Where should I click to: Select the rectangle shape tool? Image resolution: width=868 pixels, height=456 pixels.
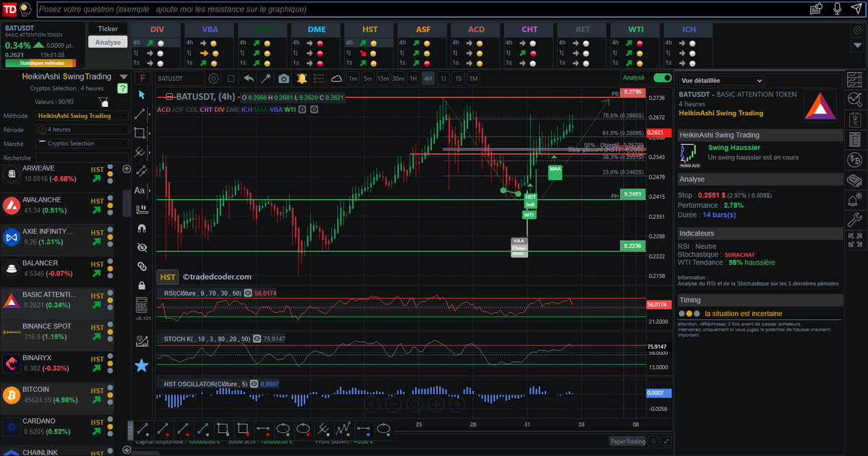(140, 133)
